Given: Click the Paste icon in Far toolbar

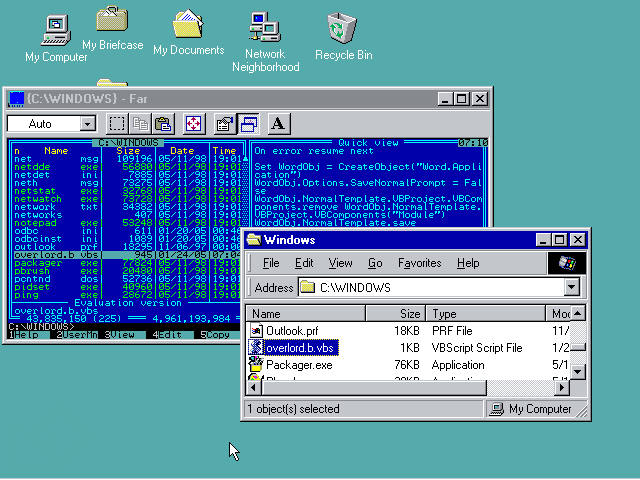Looking at the screenshot, I should pos(163,124).
